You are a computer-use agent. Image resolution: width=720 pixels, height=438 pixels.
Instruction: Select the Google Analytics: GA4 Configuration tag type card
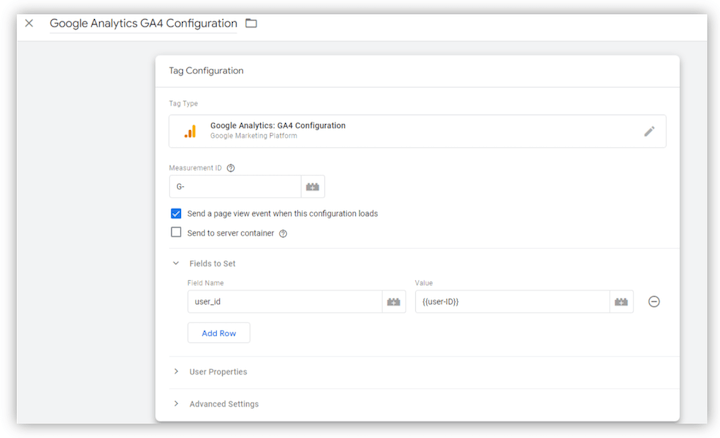point(417,131)
